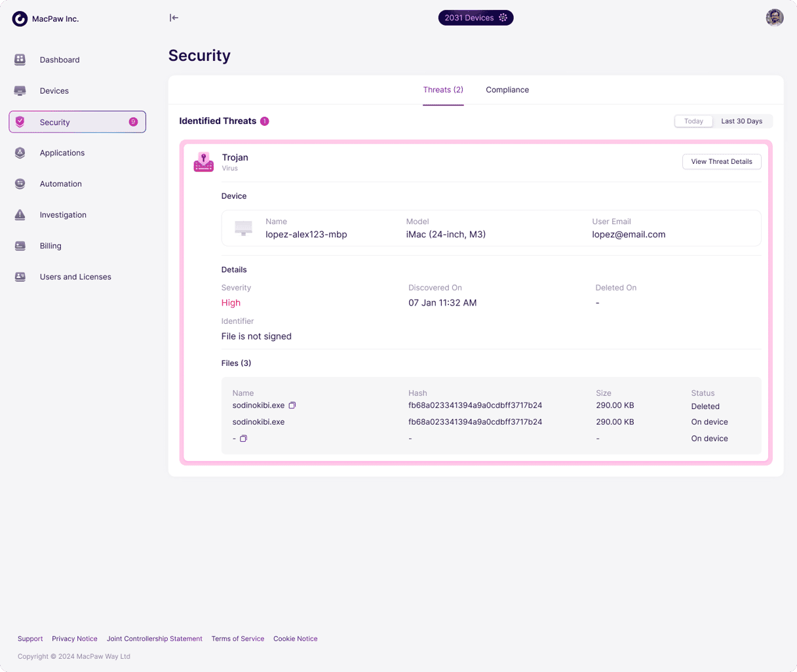The image size is (797, 672).
Task: Click the 2031 Devices pill
Action: (x=476, y=18)
